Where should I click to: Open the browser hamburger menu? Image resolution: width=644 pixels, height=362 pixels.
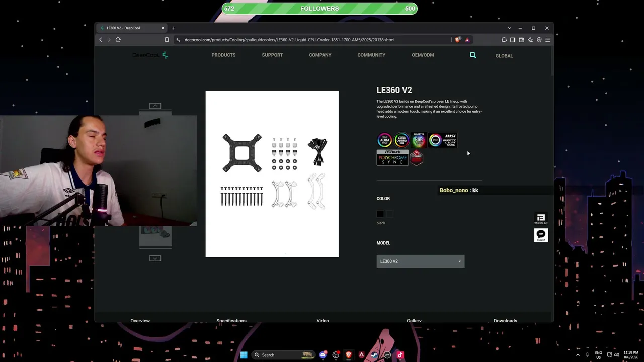tap(548, 40)
